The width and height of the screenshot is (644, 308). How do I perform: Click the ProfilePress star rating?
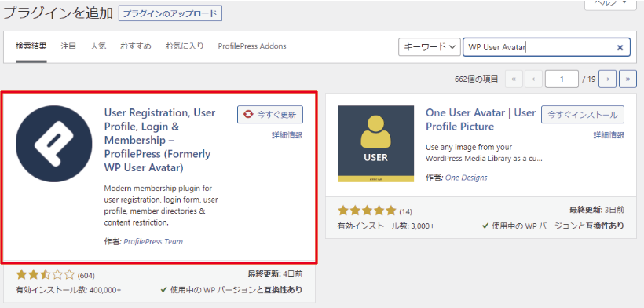coord(46,275)
